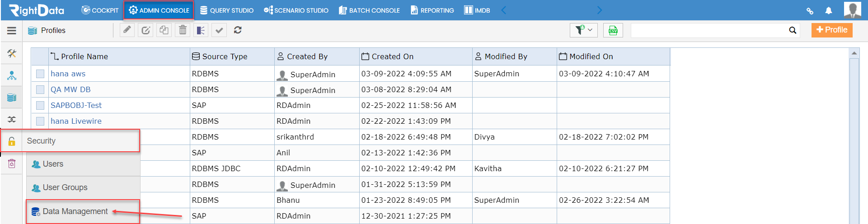Tick the checkbox for SAPBOBJ-Test

click(40, 105)
